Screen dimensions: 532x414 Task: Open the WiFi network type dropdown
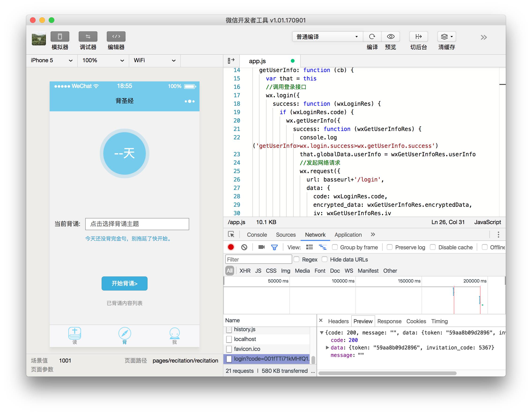click(155, 60)
